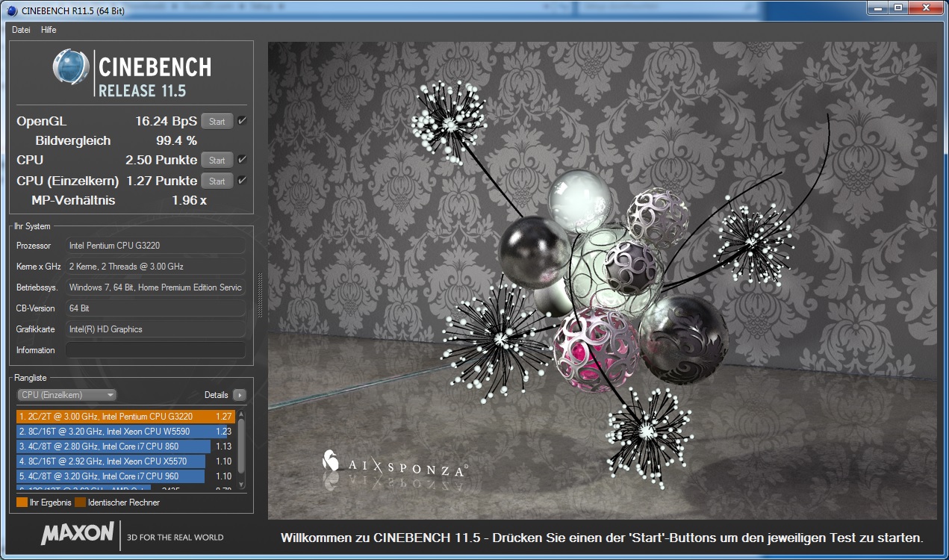This screenshot has width=949, height=560.
Task: Open the Hilfe menu
Action: point(49,30)
